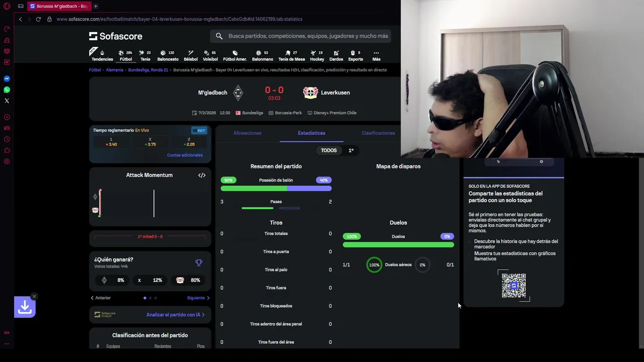
Task: Vote for Leverkusen at 80%
Action: tap(187, 280)
